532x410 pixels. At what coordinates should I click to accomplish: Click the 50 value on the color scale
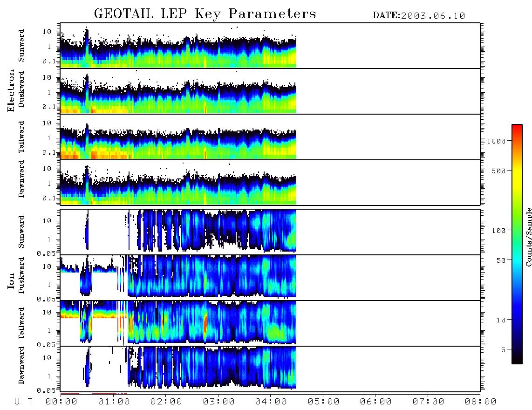(x=501, y=260)
